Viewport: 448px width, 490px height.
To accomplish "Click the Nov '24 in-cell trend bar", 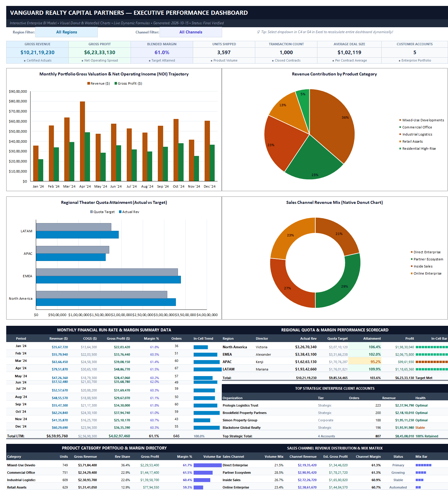I will click(202, 420).
